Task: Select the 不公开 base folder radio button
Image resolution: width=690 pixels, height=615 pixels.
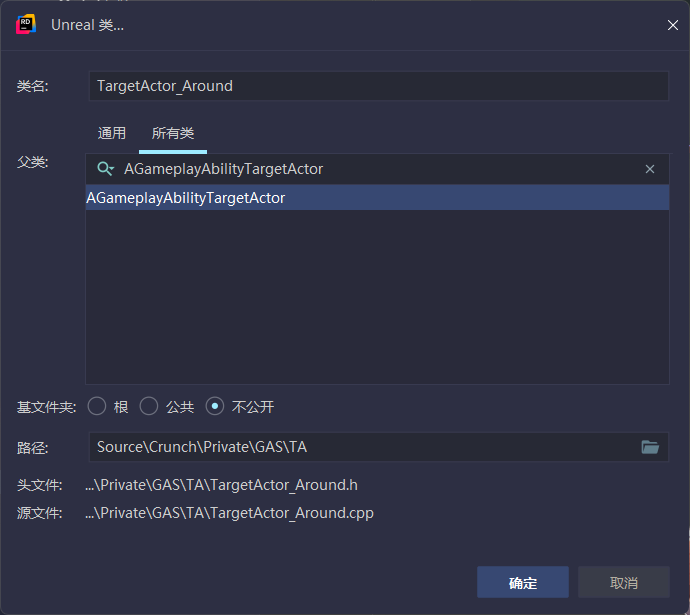Action: tap(215, 406)
